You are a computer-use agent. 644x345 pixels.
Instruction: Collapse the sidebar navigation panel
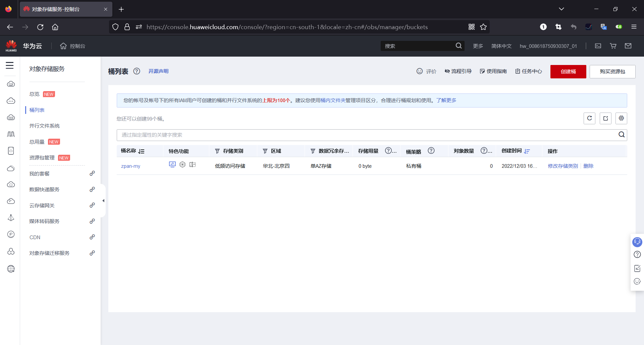[103, 201]
